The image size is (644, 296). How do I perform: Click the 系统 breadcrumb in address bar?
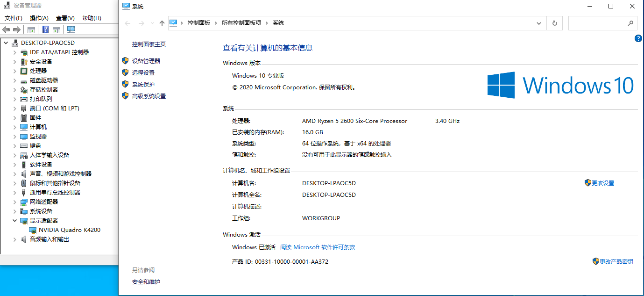click(278, 23)
